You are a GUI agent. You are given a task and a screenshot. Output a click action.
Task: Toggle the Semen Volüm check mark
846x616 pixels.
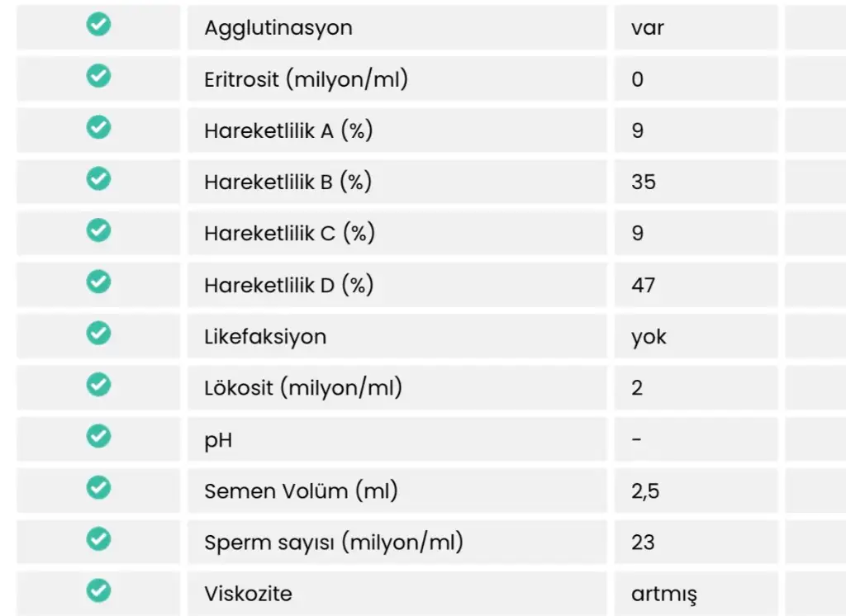point(98,488)
